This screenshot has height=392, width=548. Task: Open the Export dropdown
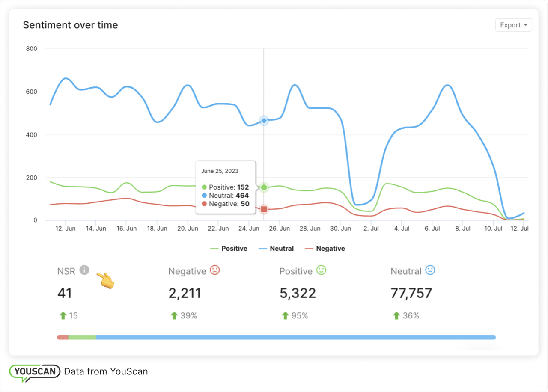pos(513,25)
